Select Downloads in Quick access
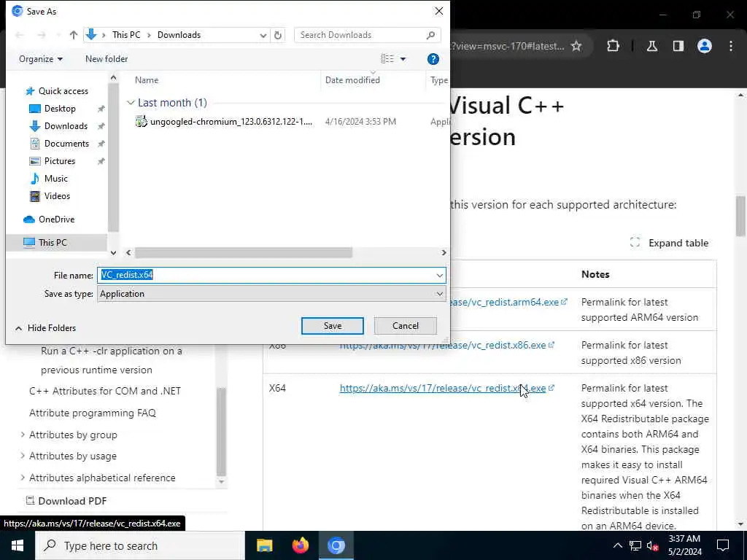747x560 pixels. coord(66,126)
